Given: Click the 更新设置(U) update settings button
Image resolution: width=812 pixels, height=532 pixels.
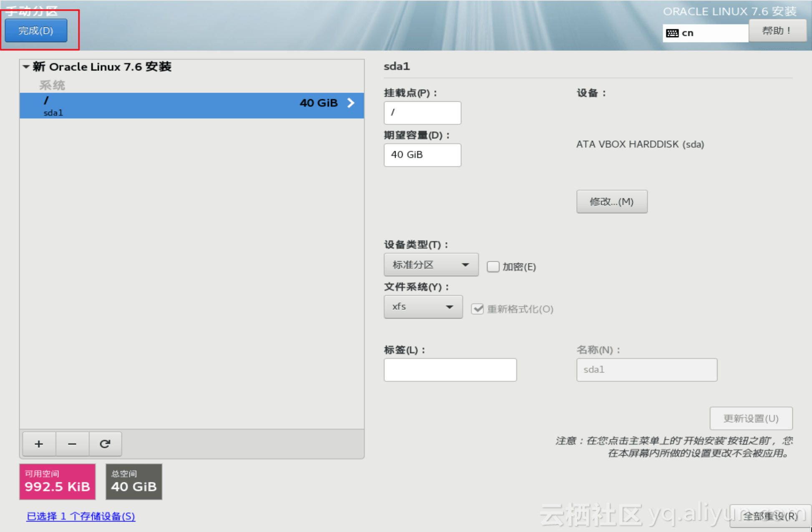Looking at the screenshot, I should (x=750, y=418).
